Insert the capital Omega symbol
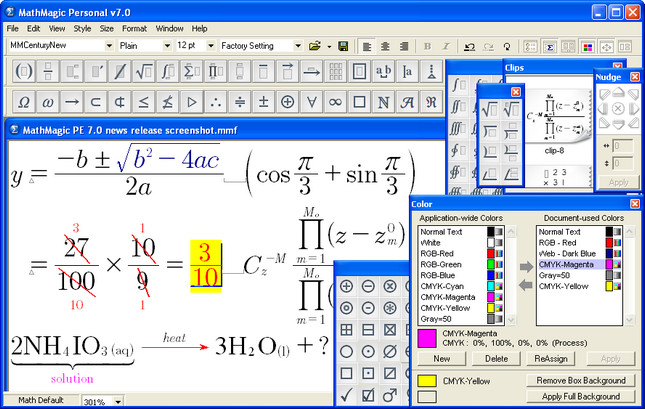 (22, 102)
